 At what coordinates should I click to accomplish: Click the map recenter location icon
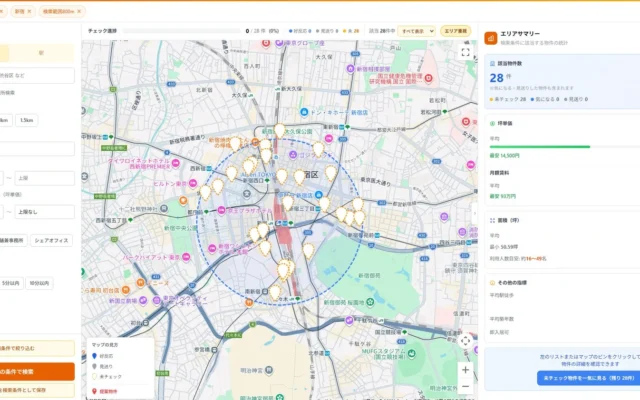click(465, 341)
